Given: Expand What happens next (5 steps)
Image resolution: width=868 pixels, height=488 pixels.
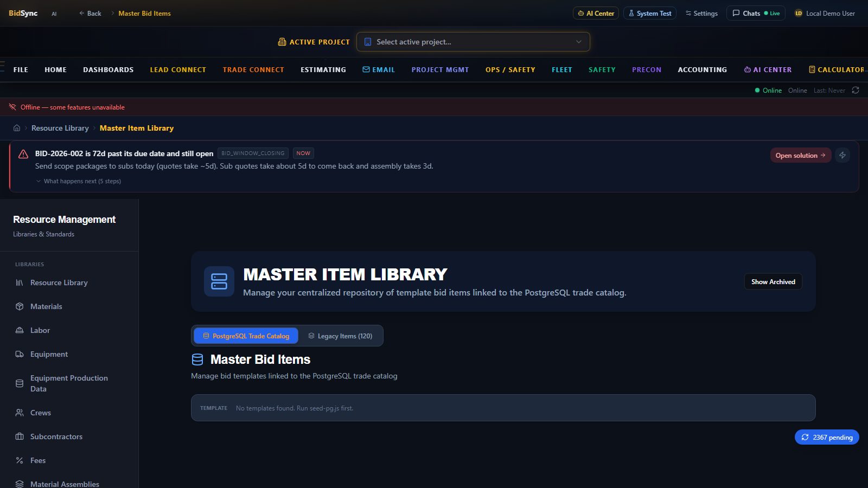Looking at the screenshot, I should pyautogui.click(x=79, y=181).
